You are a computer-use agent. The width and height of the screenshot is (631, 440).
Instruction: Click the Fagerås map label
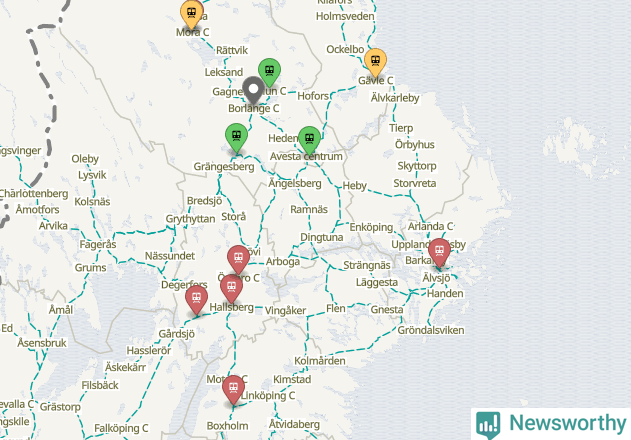pos(98,245)
